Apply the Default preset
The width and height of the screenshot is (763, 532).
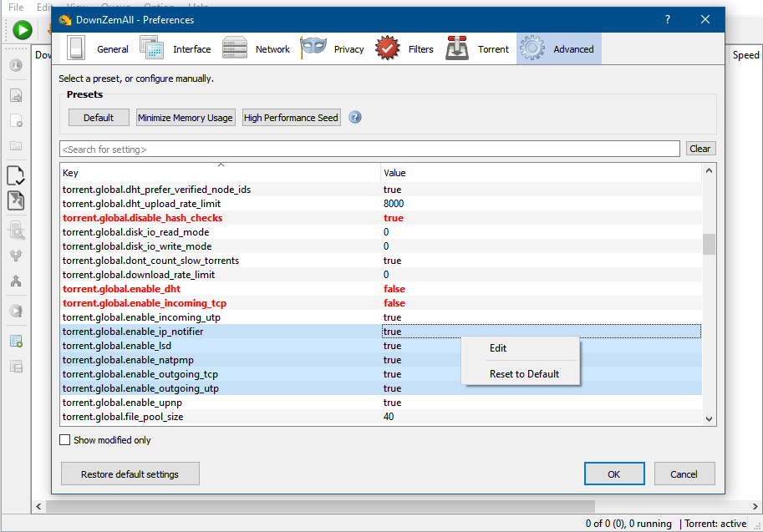99,118
